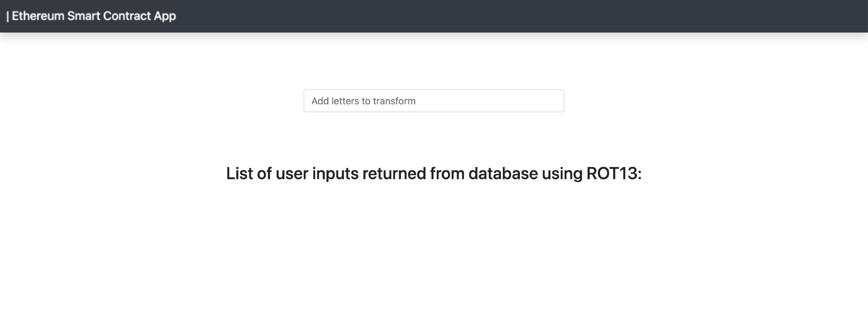The image size is (868, 330).
Task: Click the dark navbar's empty area
Action: tap(505, 16)
